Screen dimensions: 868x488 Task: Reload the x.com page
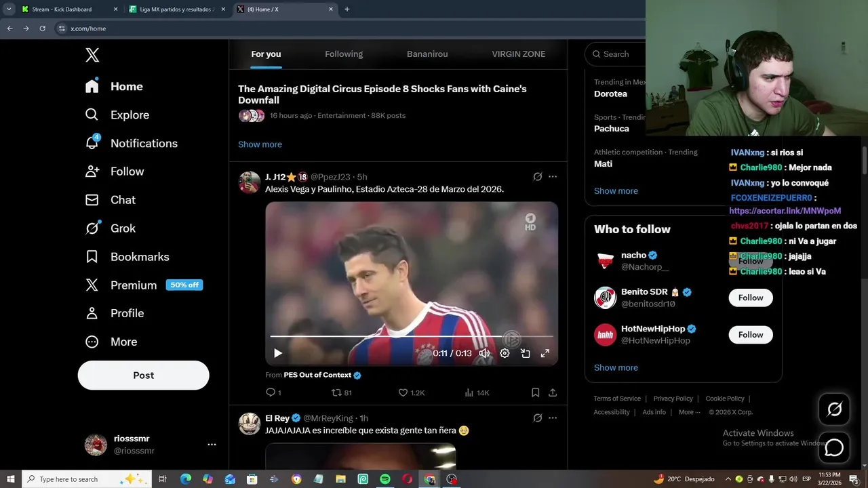tap(42, 28)
